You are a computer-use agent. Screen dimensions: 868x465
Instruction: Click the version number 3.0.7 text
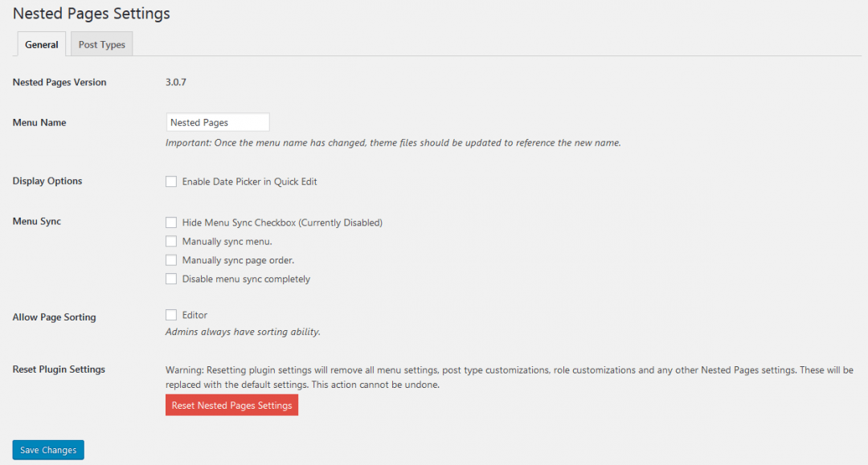(176, 82)
